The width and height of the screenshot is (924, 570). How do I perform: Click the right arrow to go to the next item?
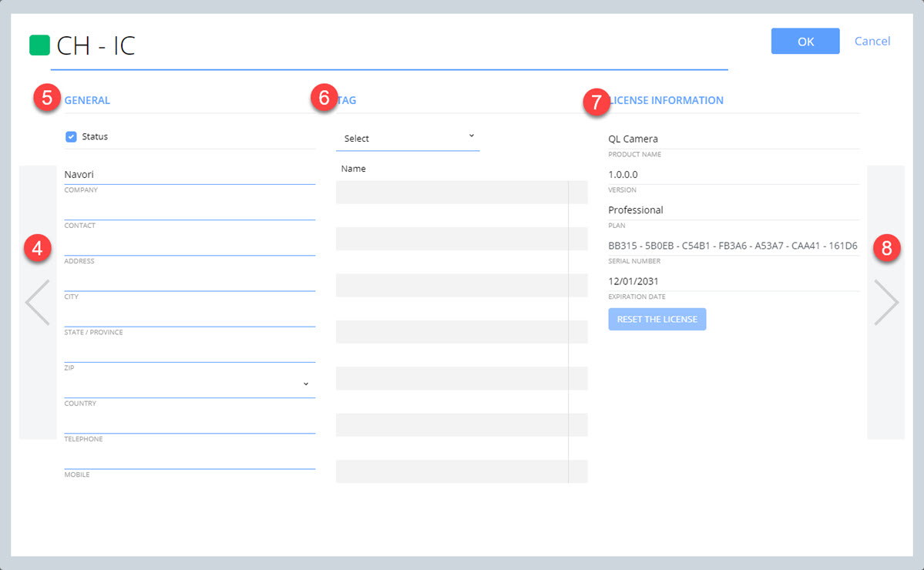click(x=885, y=302)
